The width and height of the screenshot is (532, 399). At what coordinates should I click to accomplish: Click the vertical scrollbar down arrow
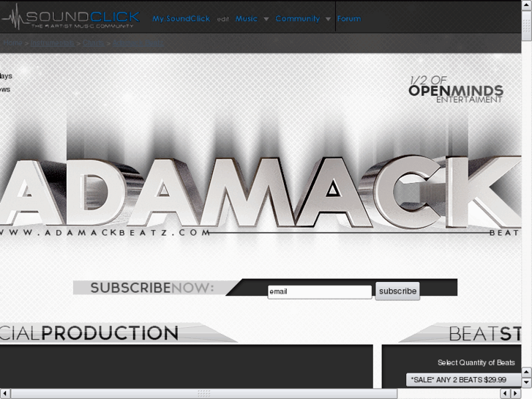pyautogui.click(x=527, y=382)
